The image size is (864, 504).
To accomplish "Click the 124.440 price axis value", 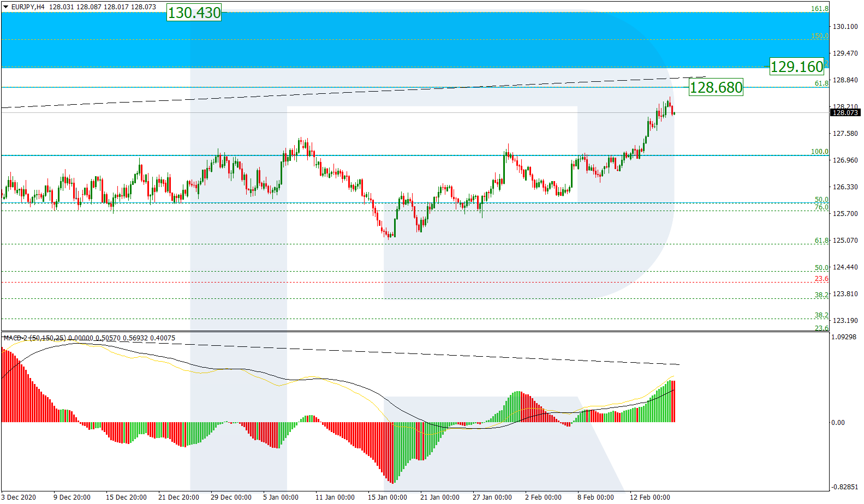I will point(845,267).
